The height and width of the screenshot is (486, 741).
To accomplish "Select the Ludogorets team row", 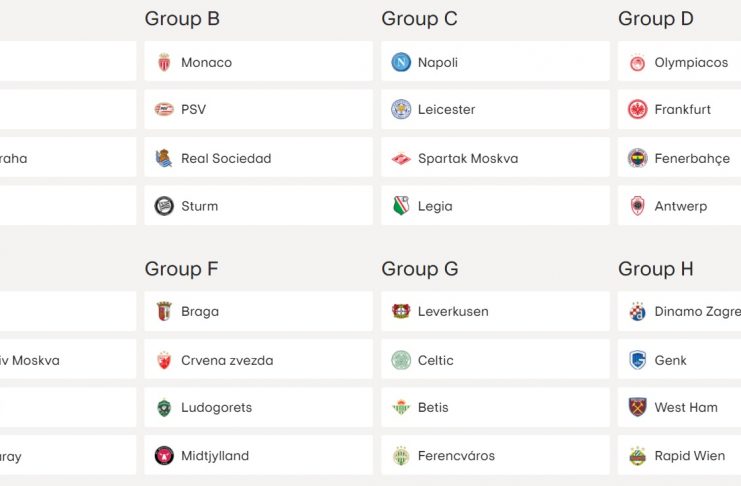I will [257, 407].
